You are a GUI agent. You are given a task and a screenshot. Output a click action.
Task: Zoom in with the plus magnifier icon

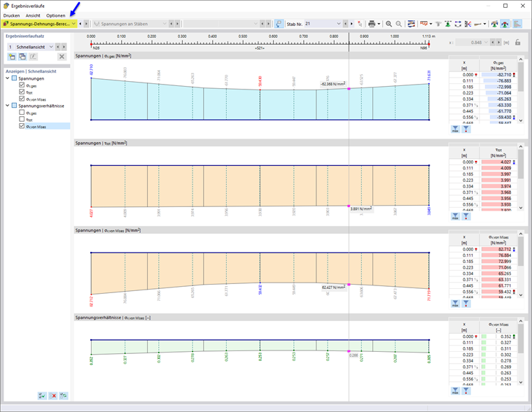tap(388, 24)
